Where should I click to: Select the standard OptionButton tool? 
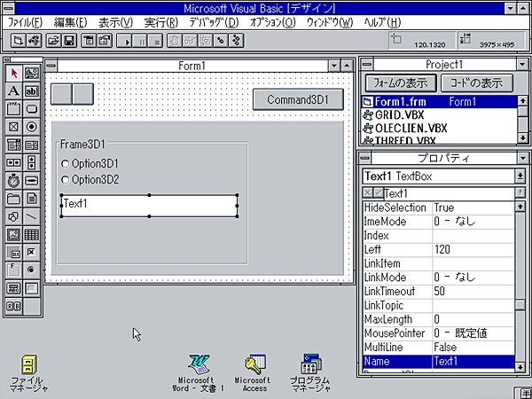32,127
